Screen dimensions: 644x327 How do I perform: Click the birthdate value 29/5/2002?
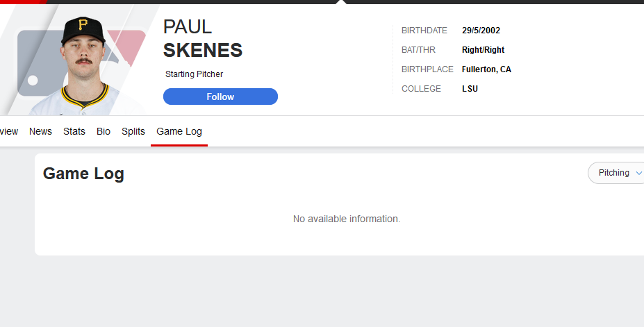(x=481, y=31)
